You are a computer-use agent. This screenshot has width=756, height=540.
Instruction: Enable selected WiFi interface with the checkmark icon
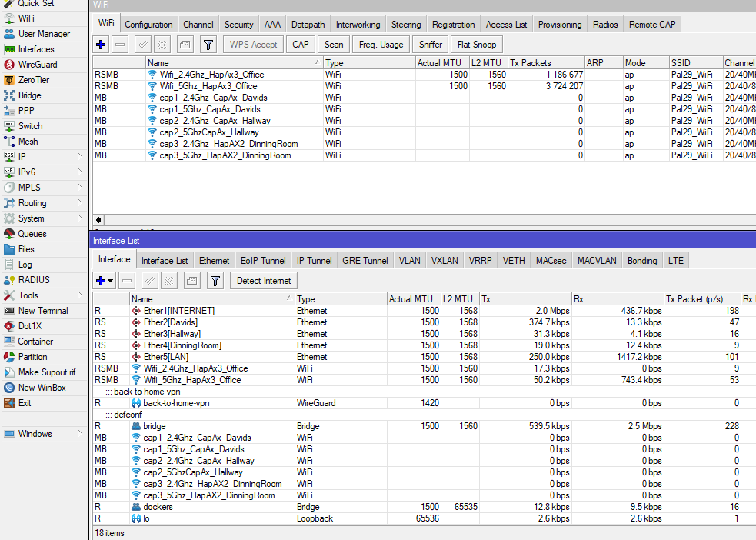point(143,44)
